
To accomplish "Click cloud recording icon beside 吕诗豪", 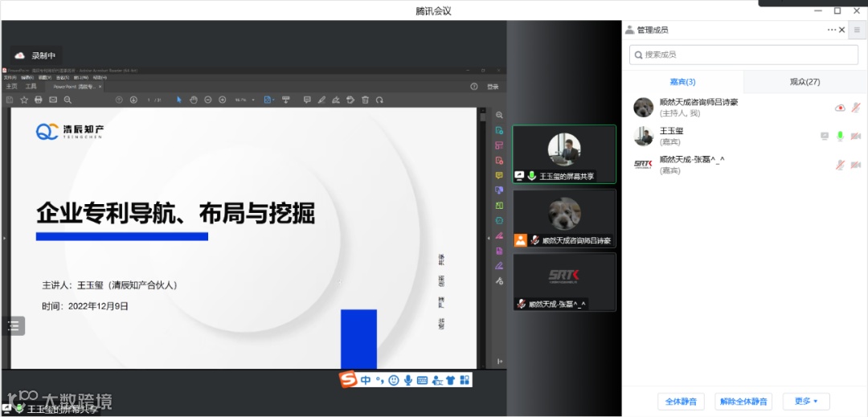I will click(x=840, y=108).
